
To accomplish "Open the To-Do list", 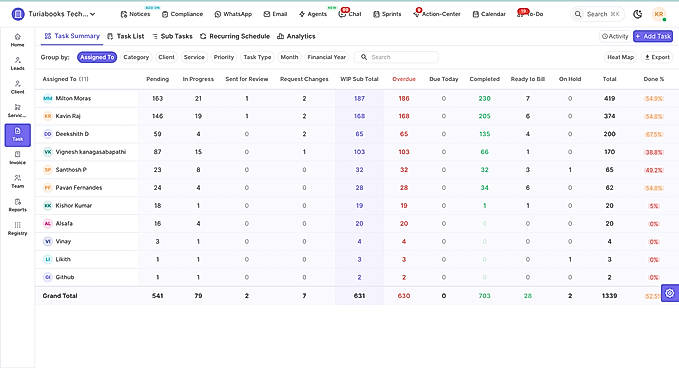I will (x=530, y=14).
